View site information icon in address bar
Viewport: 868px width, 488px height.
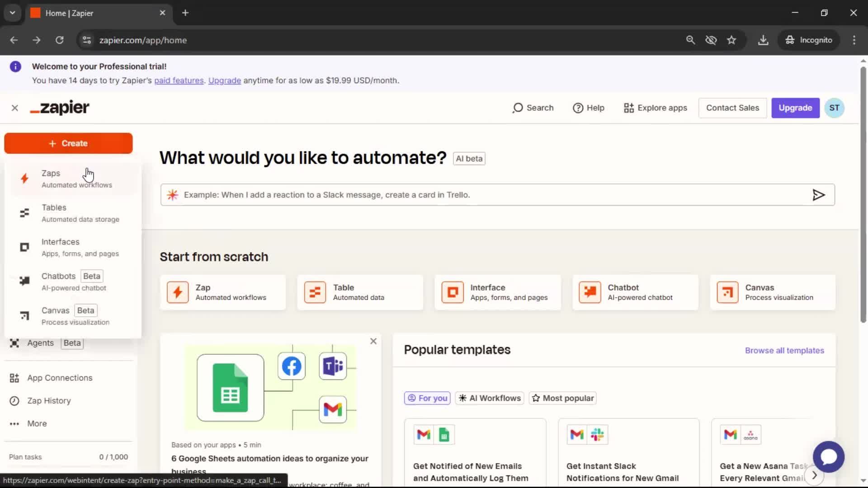86,40
